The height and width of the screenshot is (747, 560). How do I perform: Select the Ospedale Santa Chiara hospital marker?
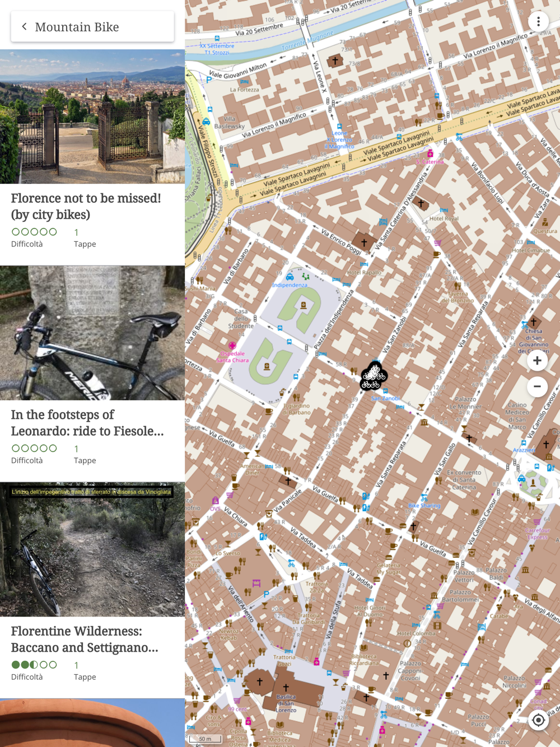pyautogui.click(x=232, y=346)
